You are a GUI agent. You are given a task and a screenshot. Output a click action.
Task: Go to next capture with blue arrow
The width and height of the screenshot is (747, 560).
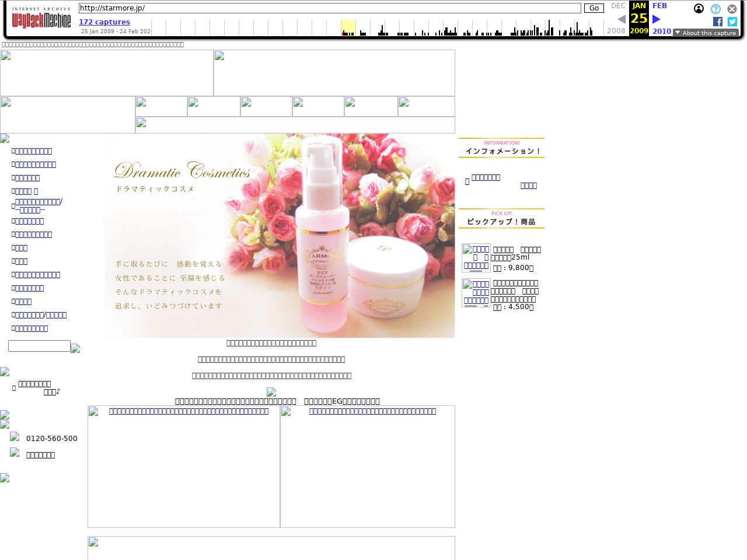[x=657, y=19]
